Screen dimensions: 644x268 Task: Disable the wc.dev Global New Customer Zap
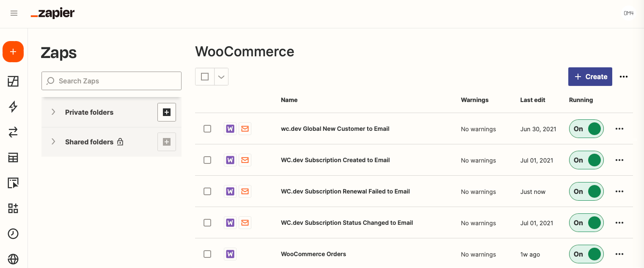[586, 129]
